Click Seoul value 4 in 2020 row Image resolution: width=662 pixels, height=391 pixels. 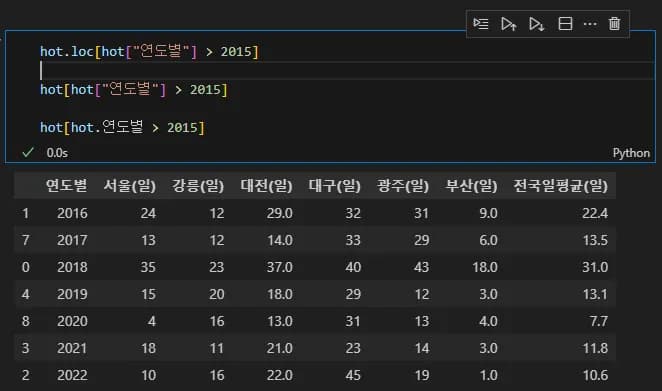152,321
